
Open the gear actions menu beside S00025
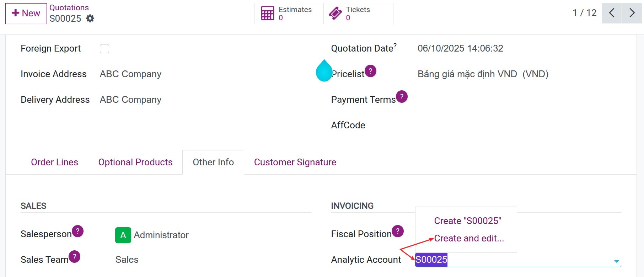(90, 18)
